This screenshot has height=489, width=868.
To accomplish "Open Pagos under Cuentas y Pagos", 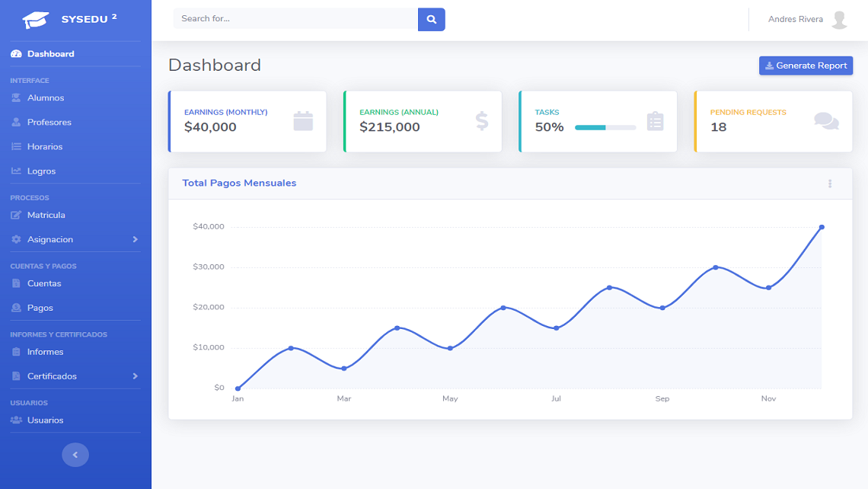I will coord(40,308).
